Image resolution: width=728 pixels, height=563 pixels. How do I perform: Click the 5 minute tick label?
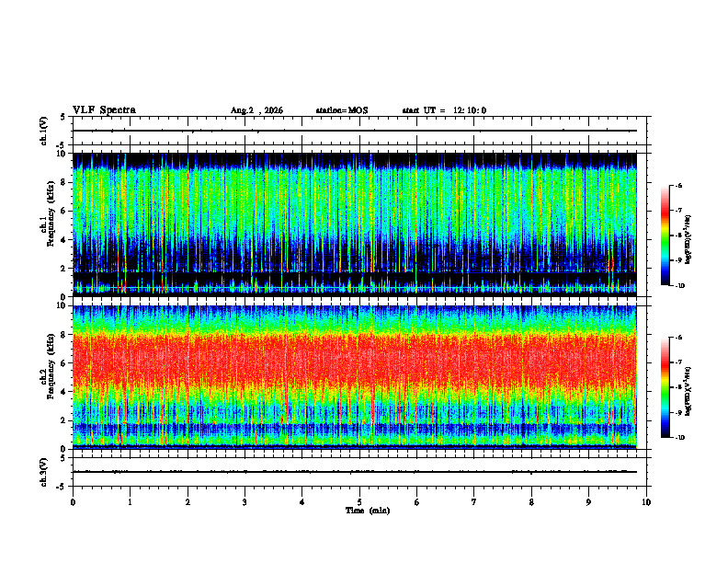click(359, 502)
